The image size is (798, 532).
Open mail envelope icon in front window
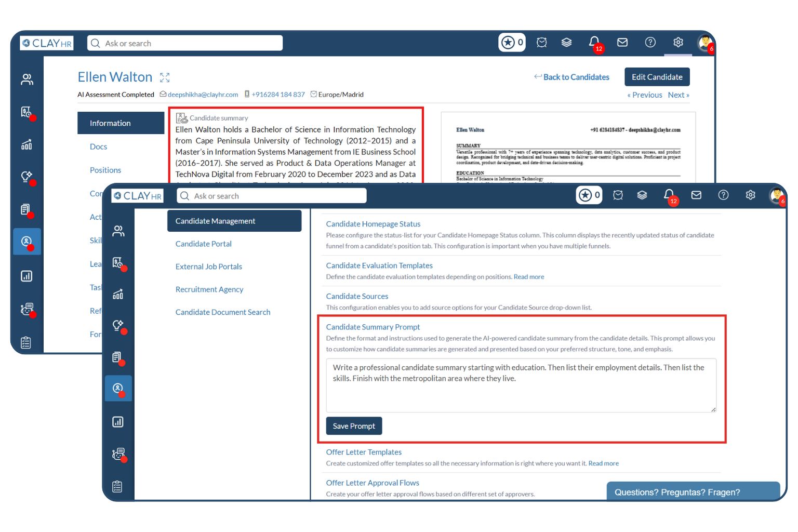tap(696, 195)
